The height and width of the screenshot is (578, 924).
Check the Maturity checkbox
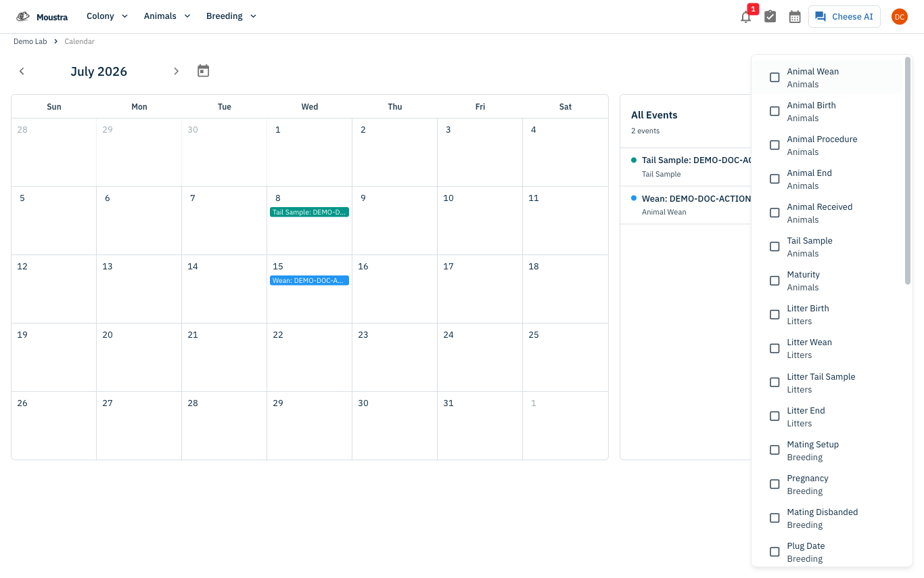click(775, 280)
